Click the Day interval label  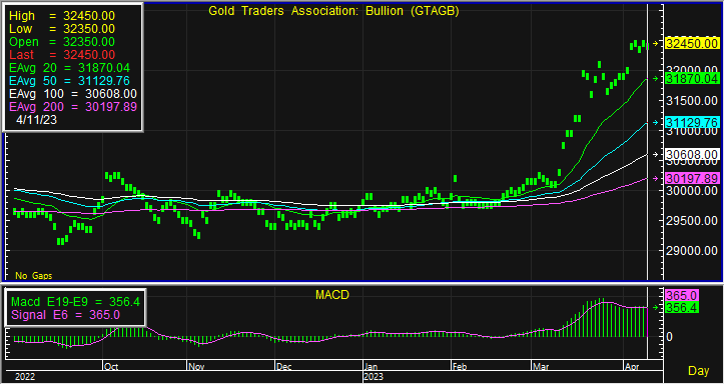(x=699, y=371)
